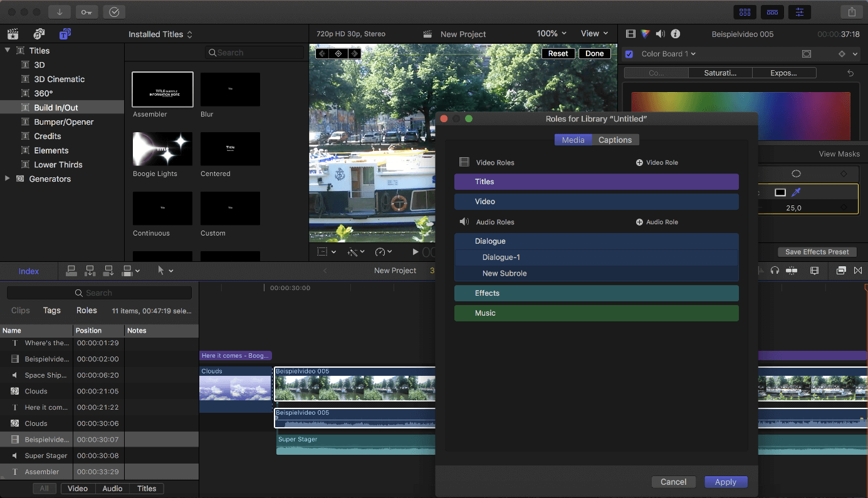Click the Apply button in Roles dialog
Screen dimensions: 868x498
click(x=726, y=482)
